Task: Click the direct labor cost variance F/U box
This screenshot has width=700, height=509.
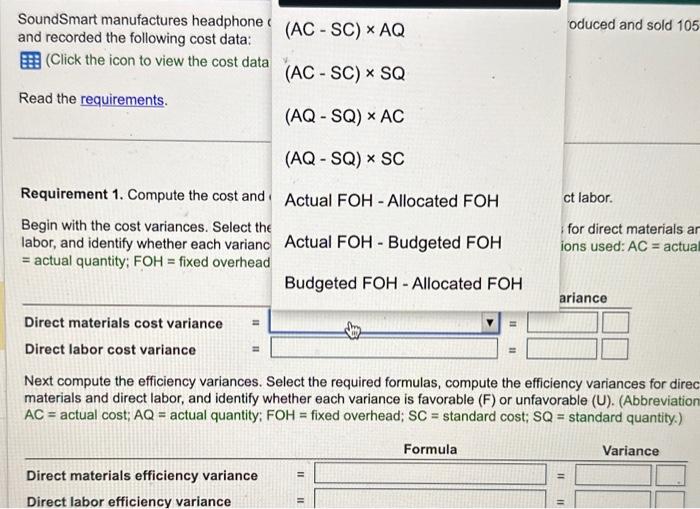Action: pos(615,349)
